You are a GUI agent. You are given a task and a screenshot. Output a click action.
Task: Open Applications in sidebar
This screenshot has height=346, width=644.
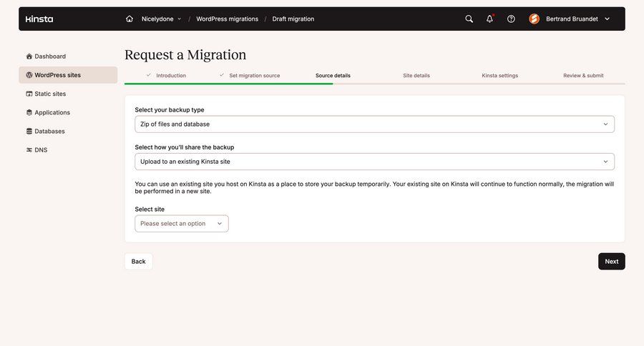(52, 112)
